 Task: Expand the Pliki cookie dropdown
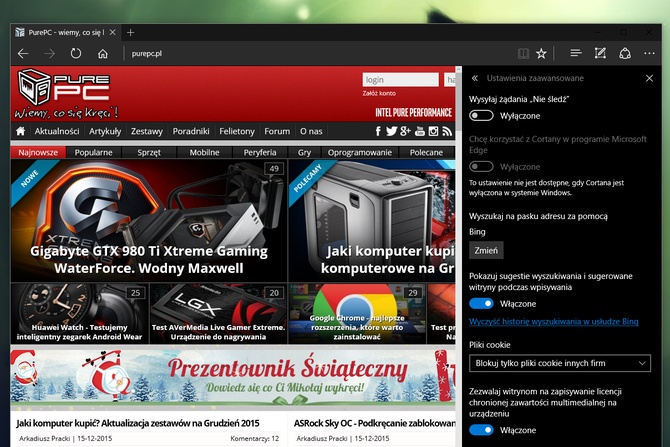[560, 363]
